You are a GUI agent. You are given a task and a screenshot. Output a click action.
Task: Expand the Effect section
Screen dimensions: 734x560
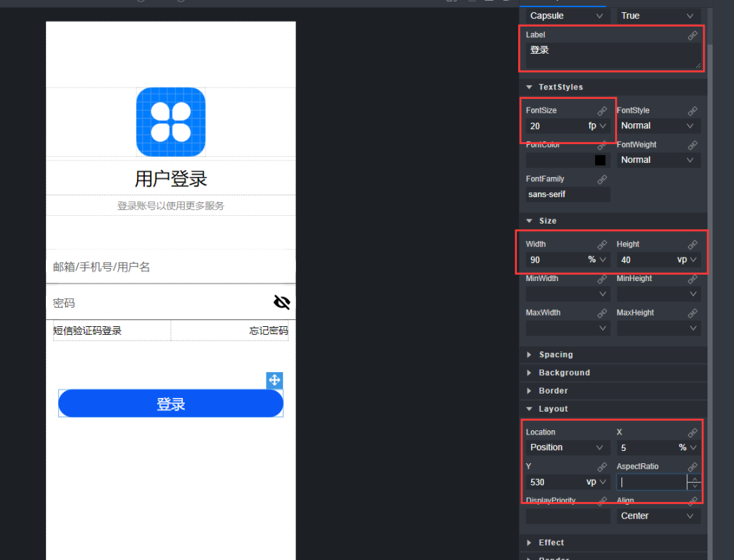529,543
